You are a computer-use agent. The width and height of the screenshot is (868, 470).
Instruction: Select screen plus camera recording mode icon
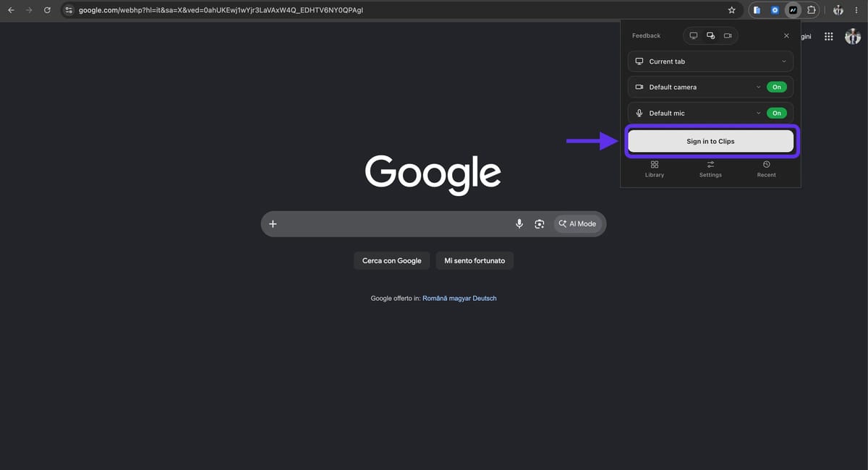pos(710,35)
